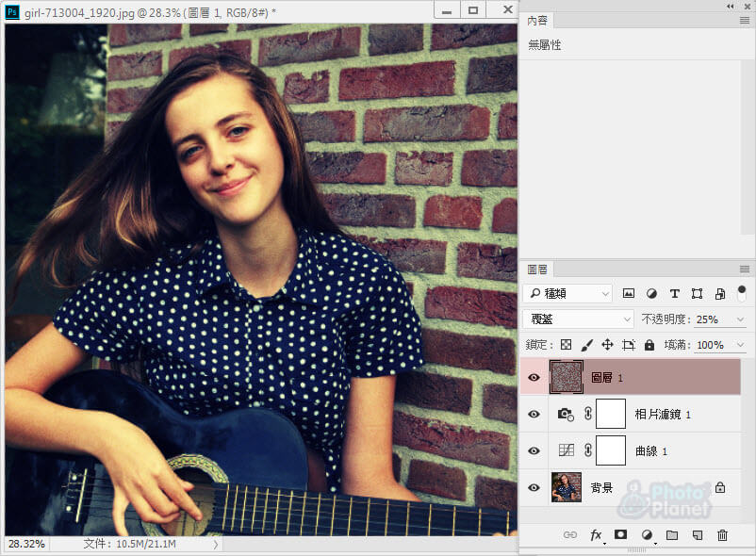Image resolution: width=756 pixels, height=556 pixels.
Task: Filter layers by adjustment layer icon
Action: click(x=651, y=293)
